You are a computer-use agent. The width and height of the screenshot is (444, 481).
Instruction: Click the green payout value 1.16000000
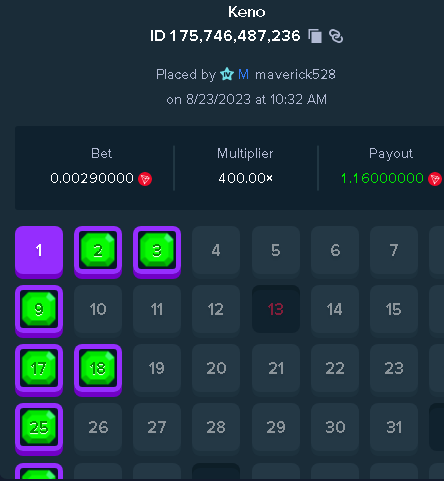tap(382, 178)
